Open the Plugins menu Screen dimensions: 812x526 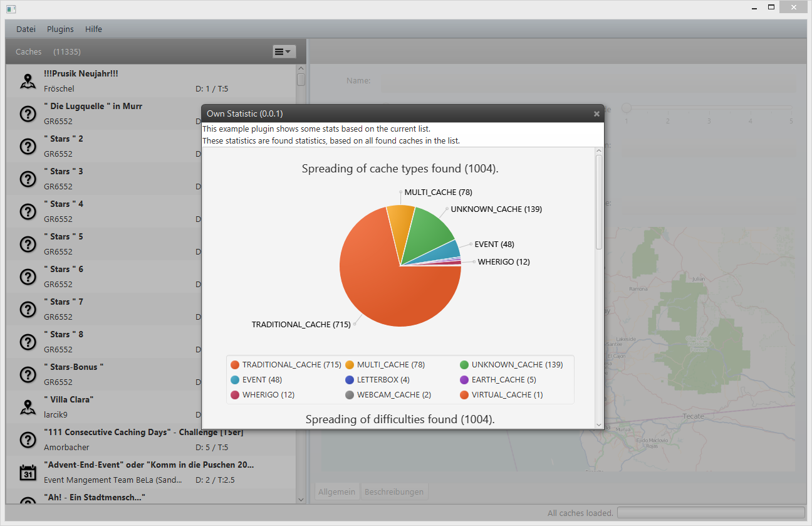[x=60, y=29]
